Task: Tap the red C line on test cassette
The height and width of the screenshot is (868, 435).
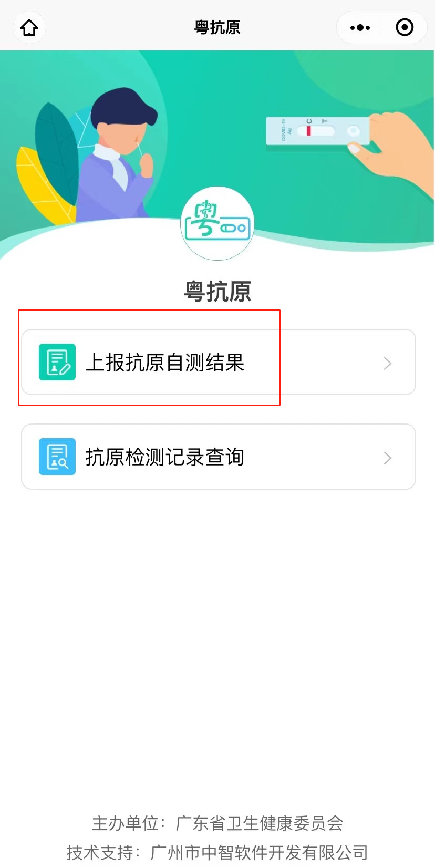Action: click(x=309, y=131)
